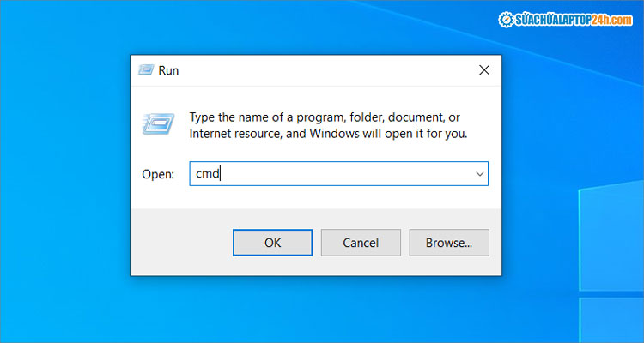
Task: Click empty title bar space of Run dialog
Action: point(326,70)
